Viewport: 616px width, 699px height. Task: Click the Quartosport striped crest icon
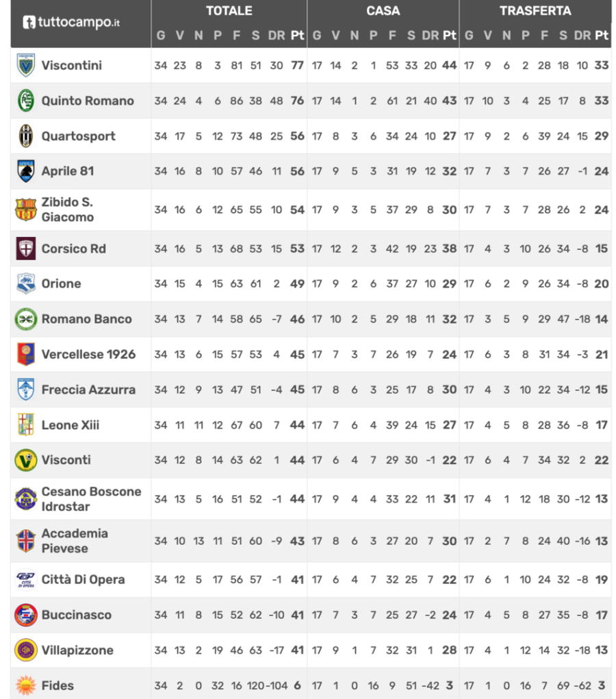(x=26, y=136)
